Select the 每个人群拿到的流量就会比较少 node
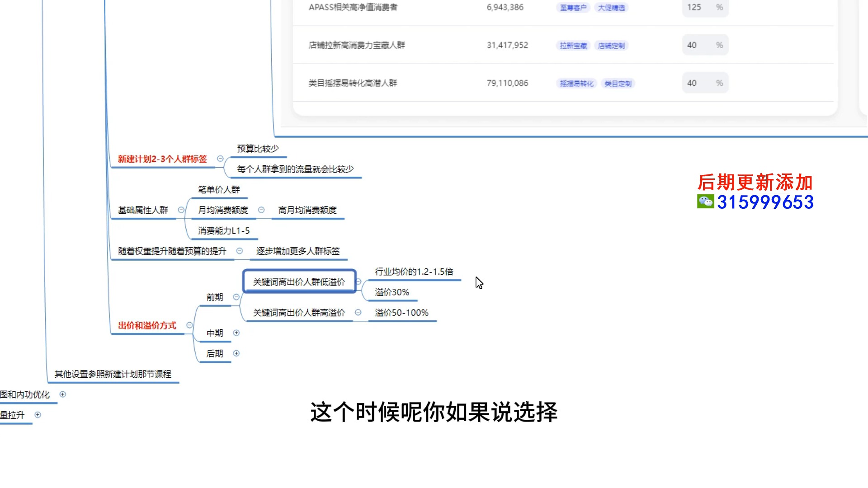868x488 pixels. [295, 169]
